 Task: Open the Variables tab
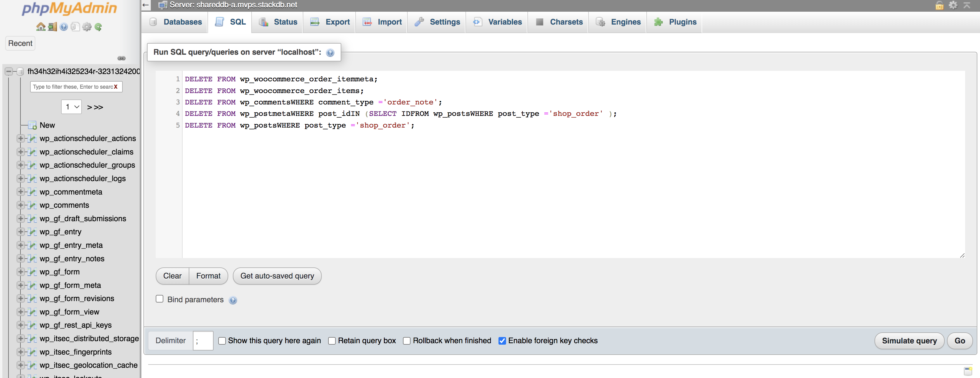pos(497,22)
